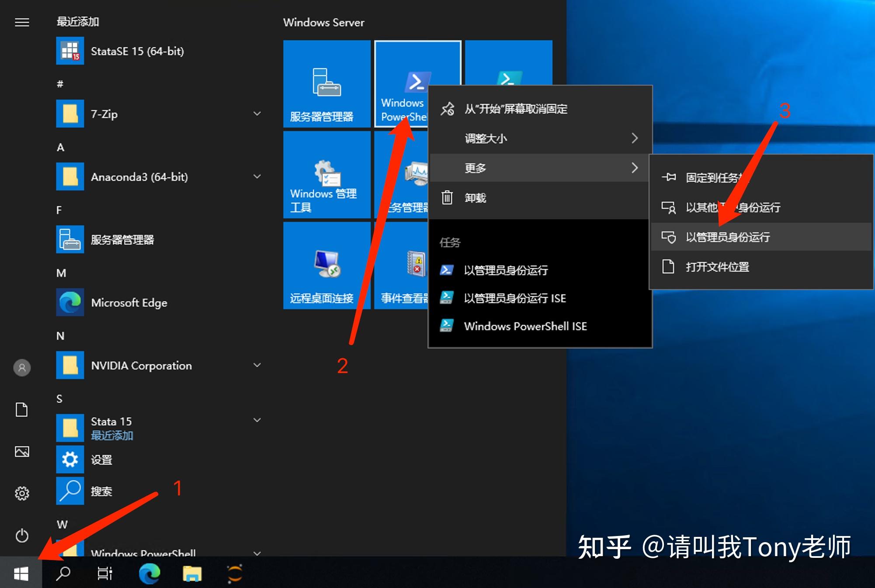The height and width of the screenshot is (588, 875).
Task: Open the 服务器管理器 tile
Action: [x=327, y=84]
